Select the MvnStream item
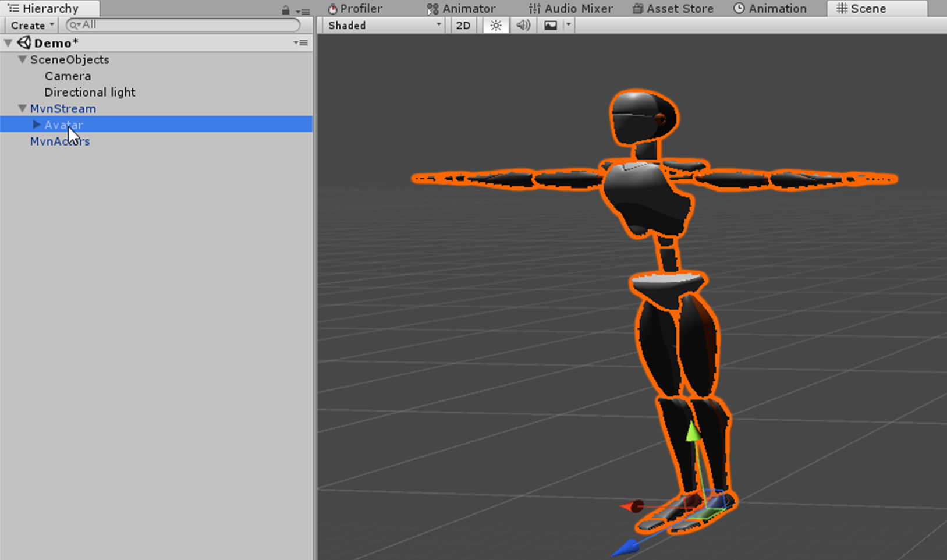Viewport: 947px width, 560px height. [63, 108]
